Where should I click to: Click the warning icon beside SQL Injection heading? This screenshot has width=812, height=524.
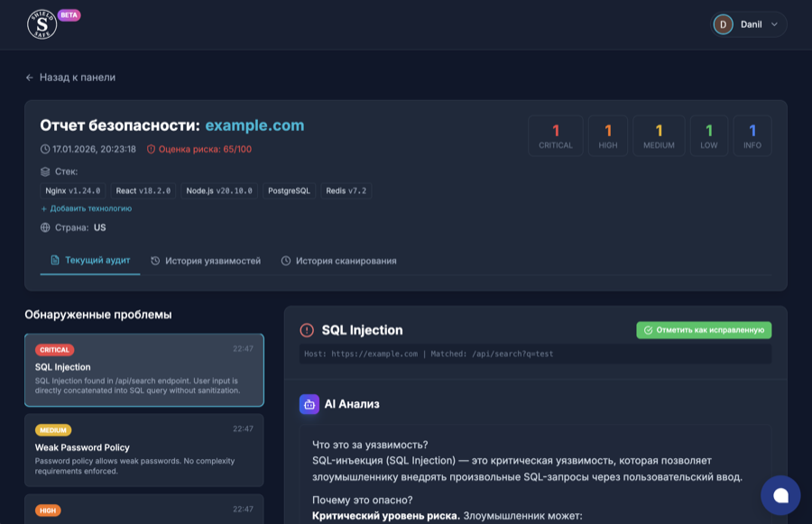pos(307,329)
